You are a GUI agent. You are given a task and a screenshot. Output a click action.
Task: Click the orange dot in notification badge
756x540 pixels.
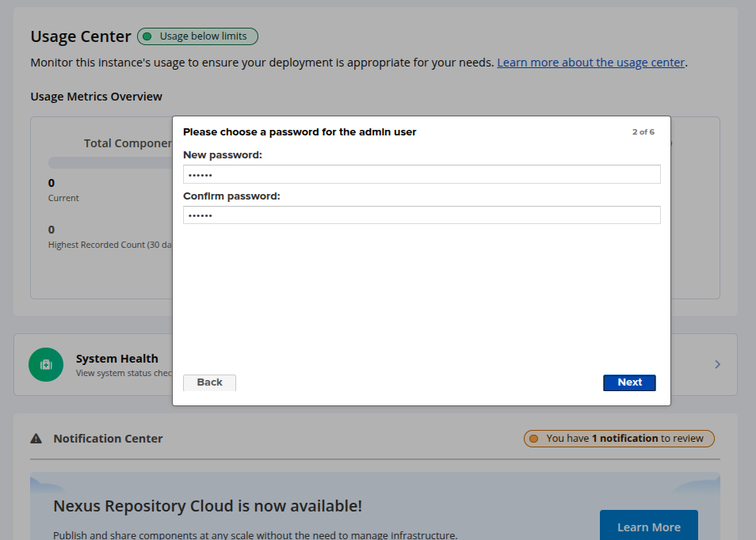click(533, 439)
